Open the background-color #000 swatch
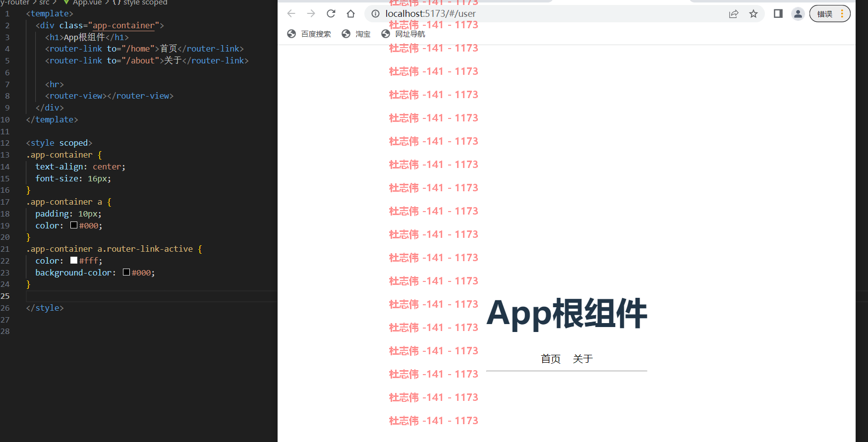The width and height of the screenshot is (868, 442). 126,272
